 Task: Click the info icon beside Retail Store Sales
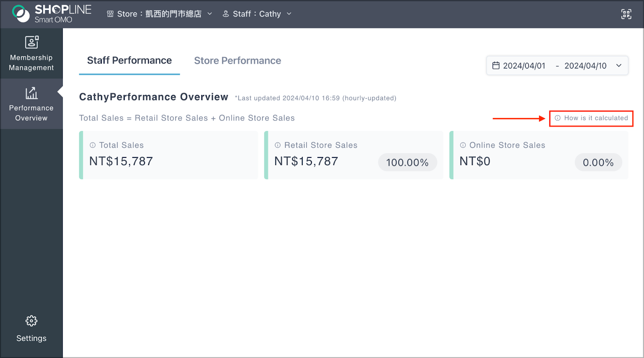pos(278,145)
